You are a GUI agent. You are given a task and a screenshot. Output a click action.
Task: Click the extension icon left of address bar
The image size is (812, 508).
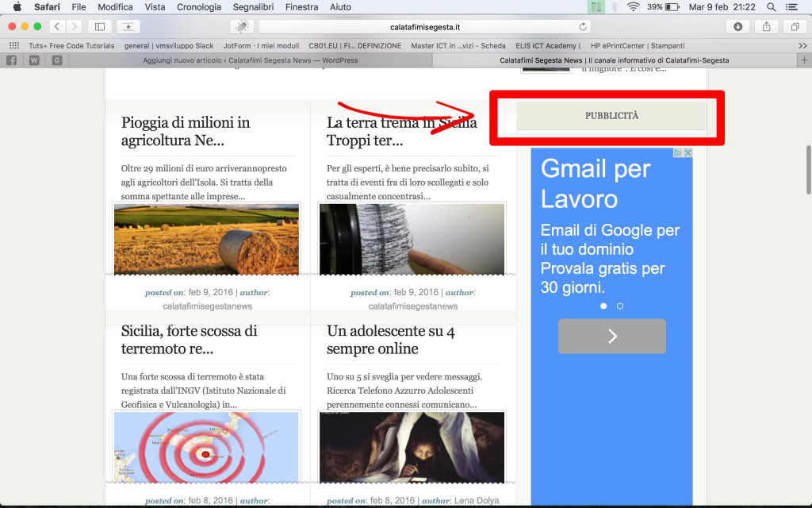[x=242, y=26]
